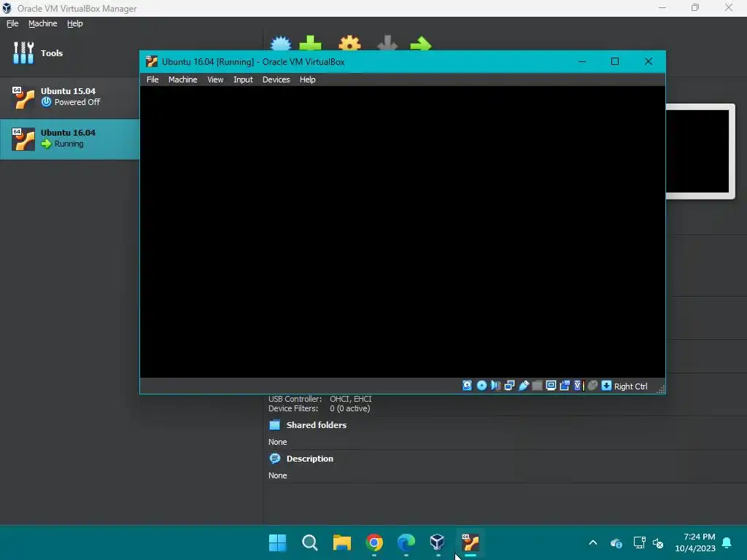Screen dimensions: 747x560
Task: Open Microsoft Edge from taskbar
Action: tap(406, 542)
